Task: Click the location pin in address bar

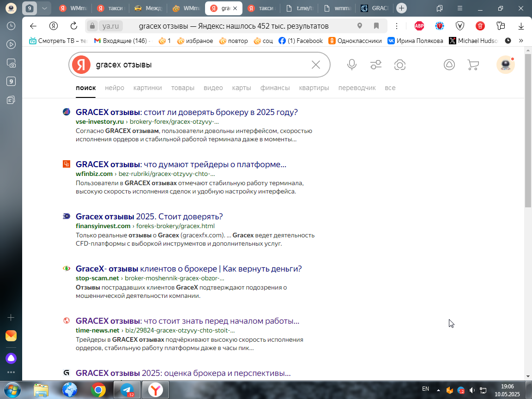Action: pos(360,26)
